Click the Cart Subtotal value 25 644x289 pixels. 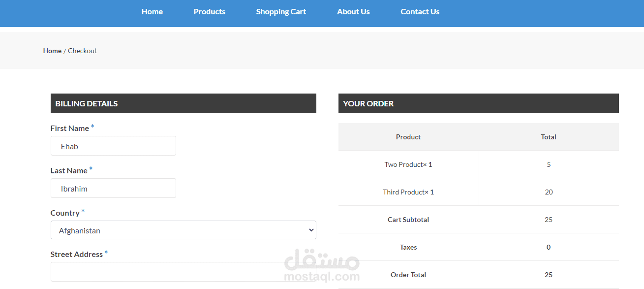(549, 220)
